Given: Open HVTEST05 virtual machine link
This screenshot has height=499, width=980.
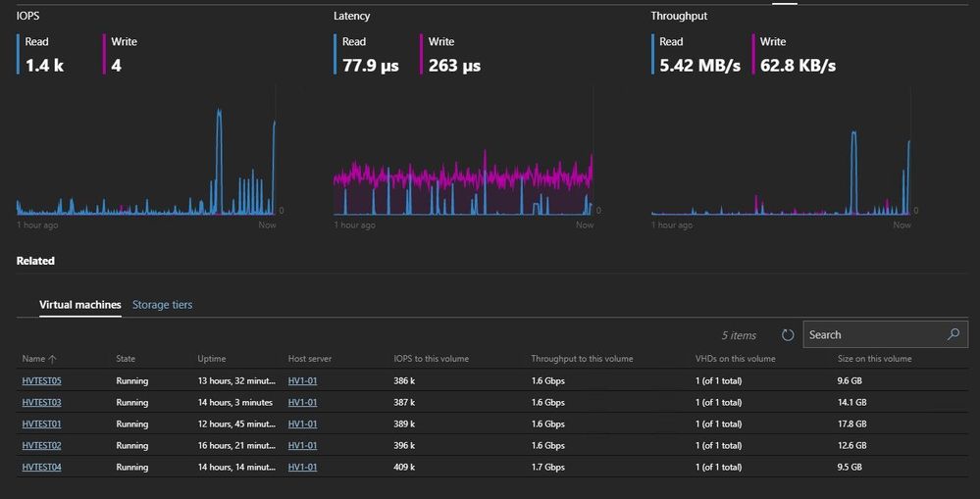Looking at the screenshot, I should click(41, 381).
